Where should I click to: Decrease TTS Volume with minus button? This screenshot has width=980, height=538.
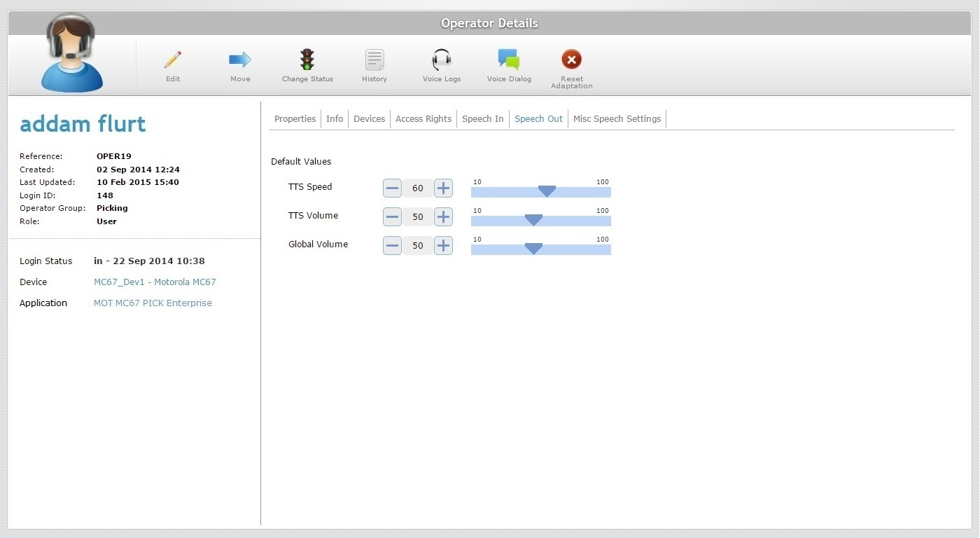(x=392, y=216)
